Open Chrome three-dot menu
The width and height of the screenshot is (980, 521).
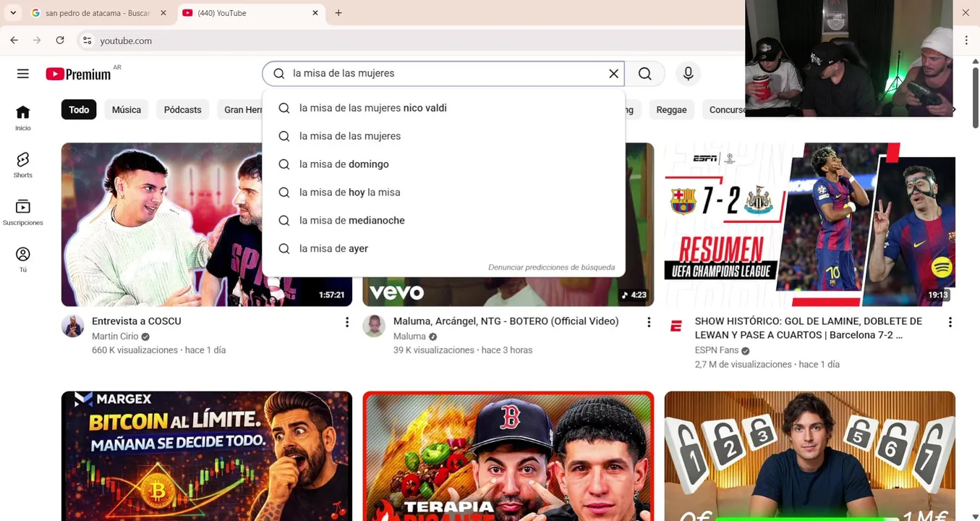click(966, 41)
